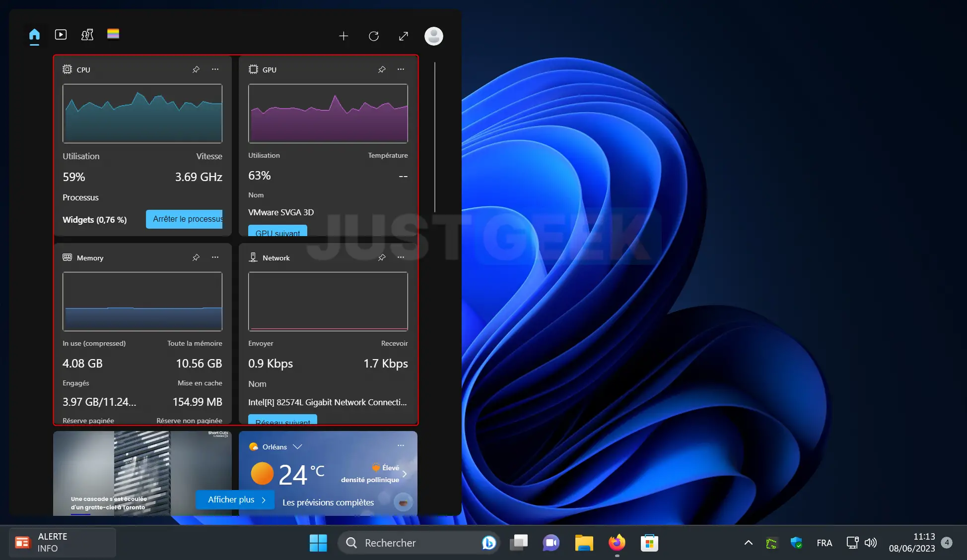Open the games tab chess icon

pyautogui.click(x=87, y=35)
